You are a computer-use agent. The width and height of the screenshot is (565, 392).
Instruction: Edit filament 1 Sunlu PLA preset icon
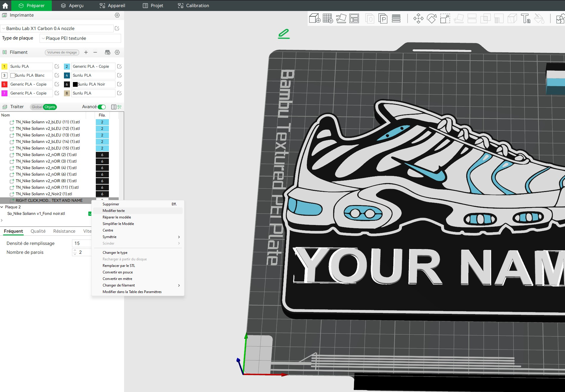tap(57, 66)
